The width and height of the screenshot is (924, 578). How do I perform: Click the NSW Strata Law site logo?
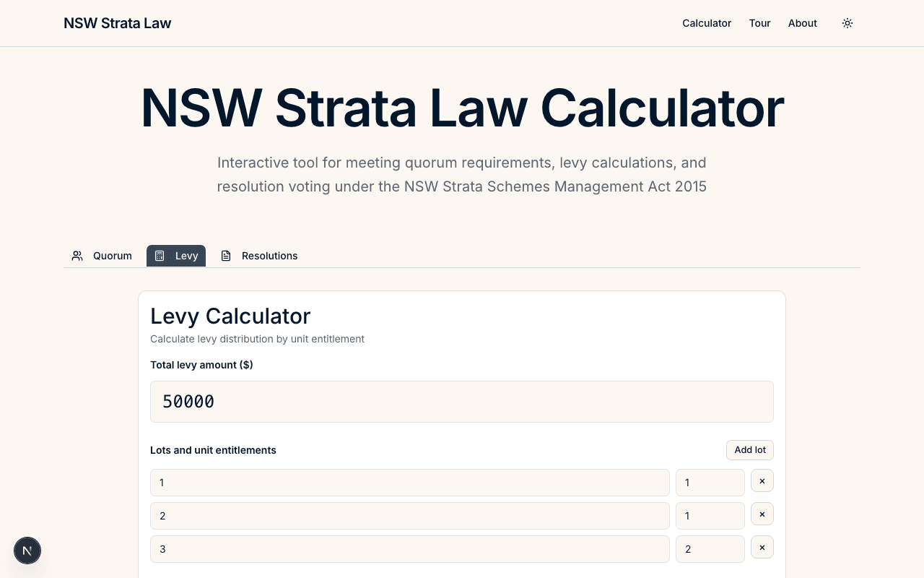tap(118, 23)
